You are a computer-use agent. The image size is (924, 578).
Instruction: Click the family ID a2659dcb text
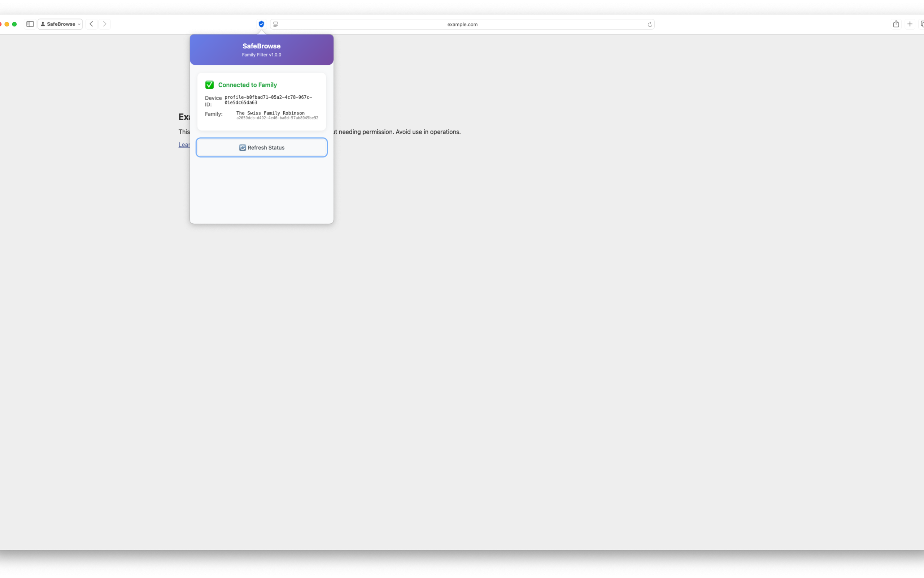point(277,118)
